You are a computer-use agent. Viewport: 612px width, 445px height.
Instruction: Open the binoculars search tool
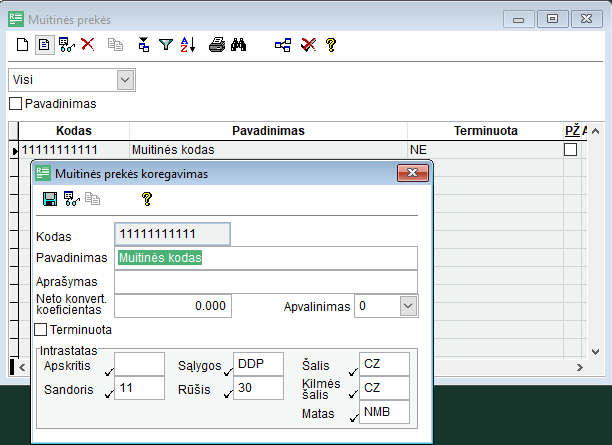point(238,45)
